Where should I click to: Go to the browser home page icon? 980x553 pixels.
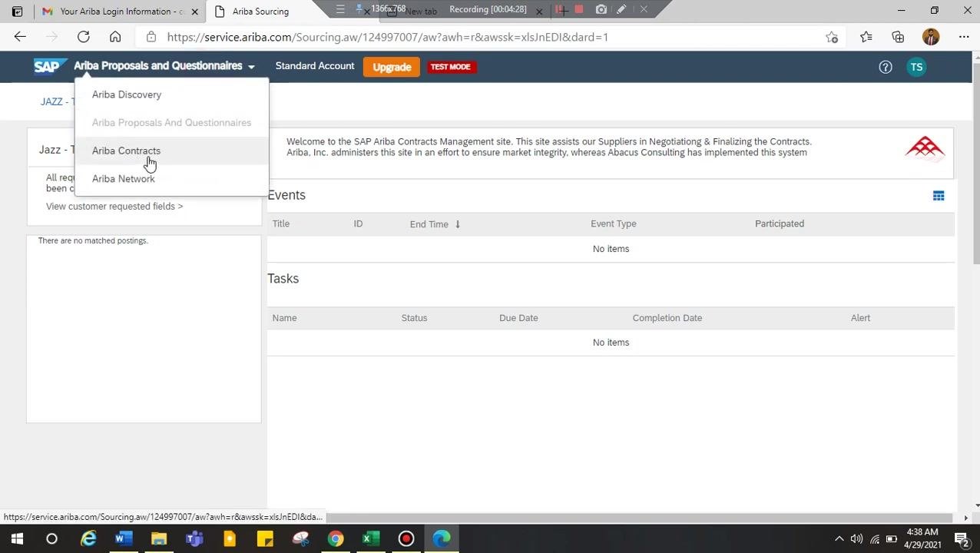(x=115, y=37)
